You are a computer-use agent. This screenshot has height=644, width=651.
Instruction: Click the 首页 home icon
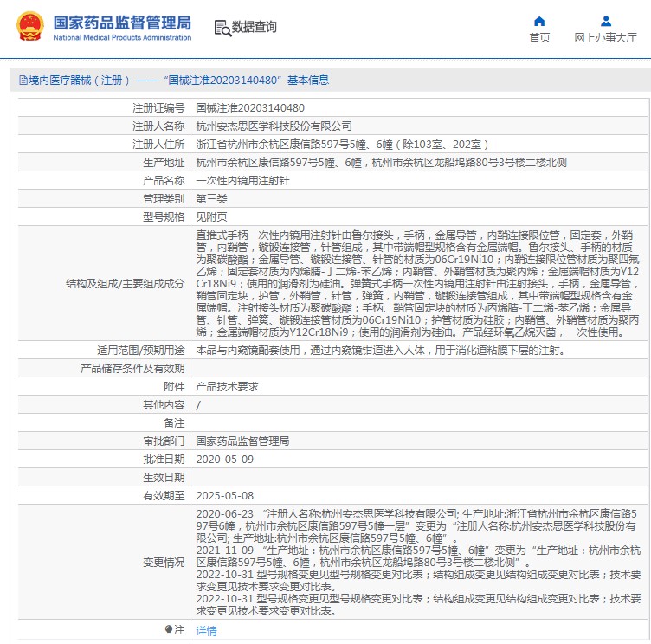pyautogui.click(x=539, y=21)
